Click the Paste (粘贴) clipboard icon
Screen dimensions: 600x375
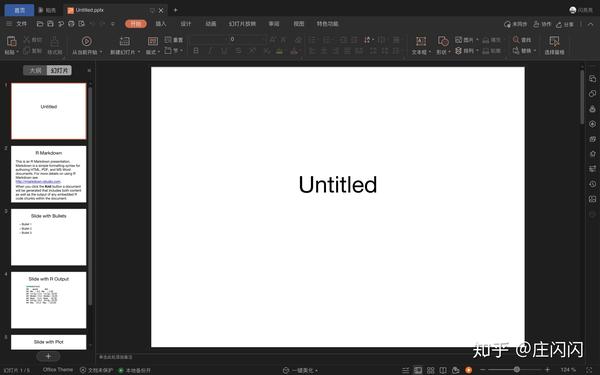pos(11,41)
